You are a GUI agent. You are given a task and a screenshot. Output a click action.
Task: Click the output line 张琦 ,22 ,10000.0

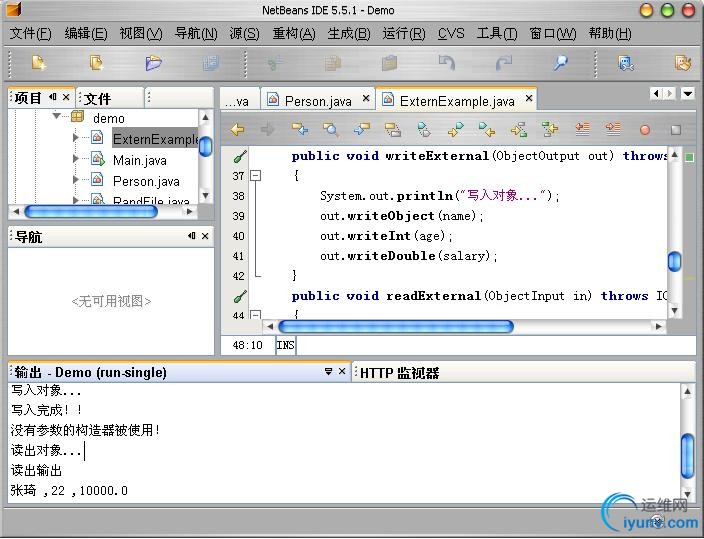coord(69,490)
